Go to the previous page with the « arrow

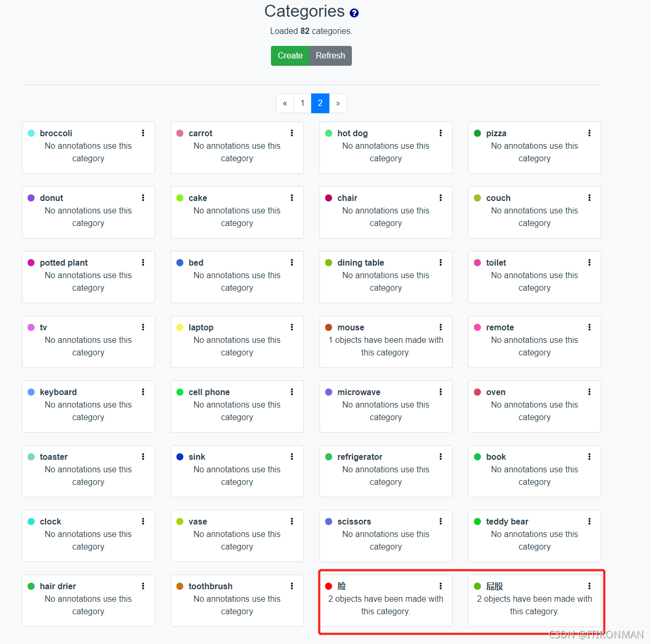tap(285, 103)
